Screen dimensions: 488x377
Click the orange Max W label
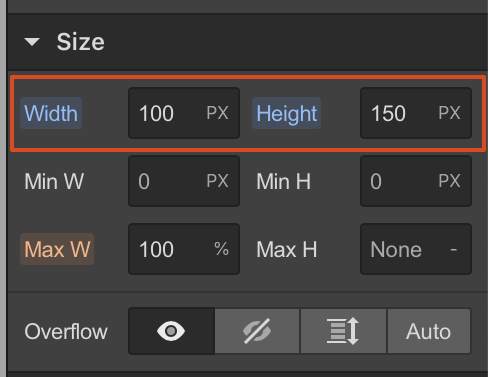click(x=57, y=249)
